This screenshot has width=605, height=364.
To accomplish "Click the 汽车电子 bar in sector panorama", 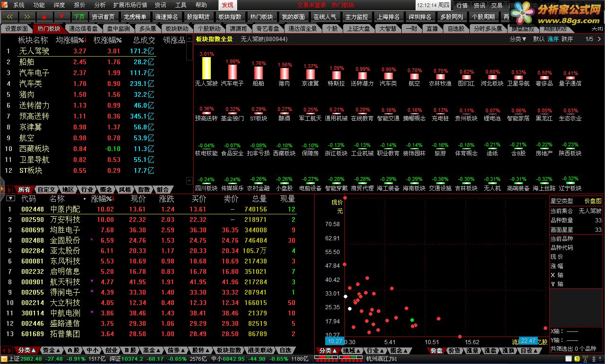I will [x=233, y=72].
